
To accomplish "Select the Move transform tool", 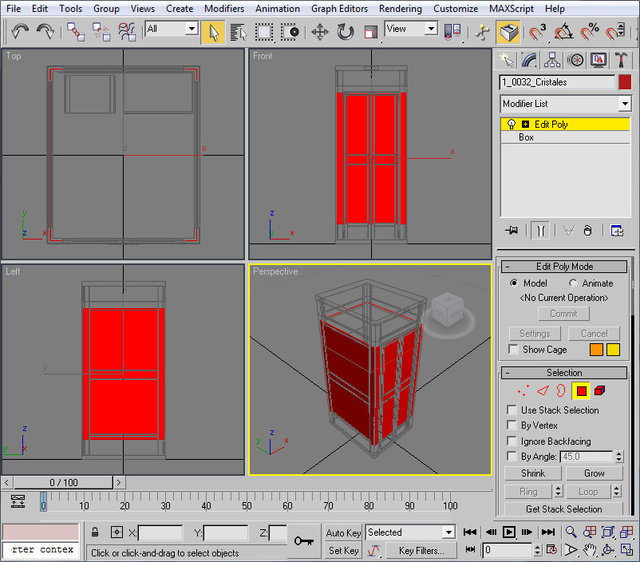I will tap(320, 31).
